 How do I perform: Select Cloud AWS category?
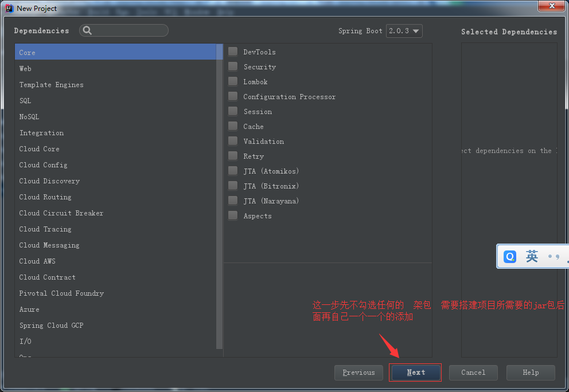[115, 261]
